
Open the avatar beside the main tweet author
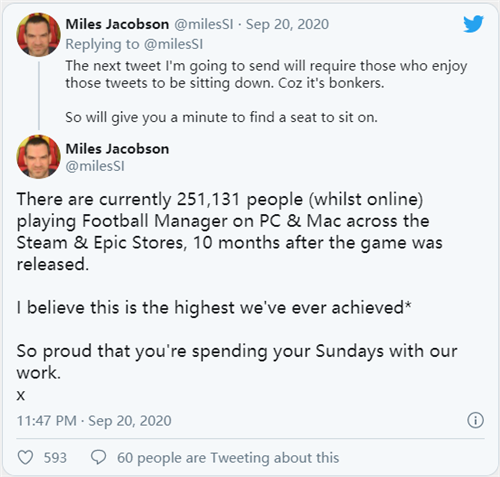39,157
